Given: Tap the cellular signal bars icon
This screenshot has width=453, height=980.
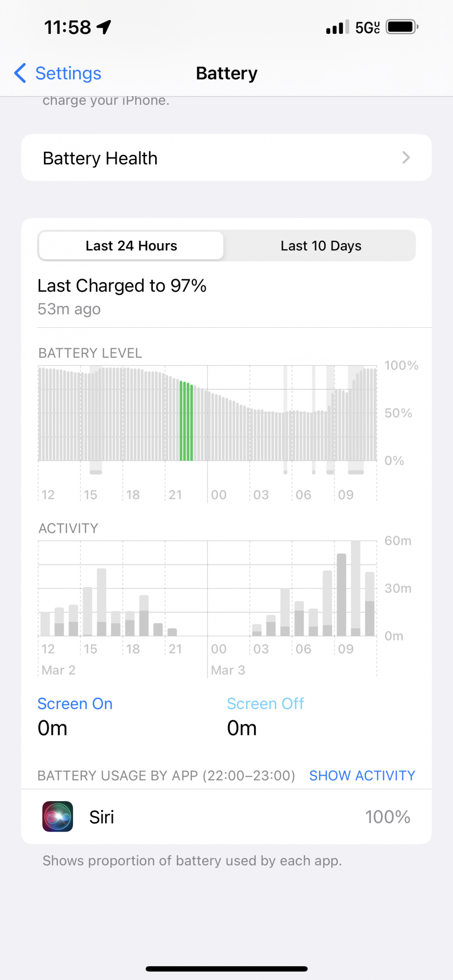Looking at the screenshot, I should [337, 27].
